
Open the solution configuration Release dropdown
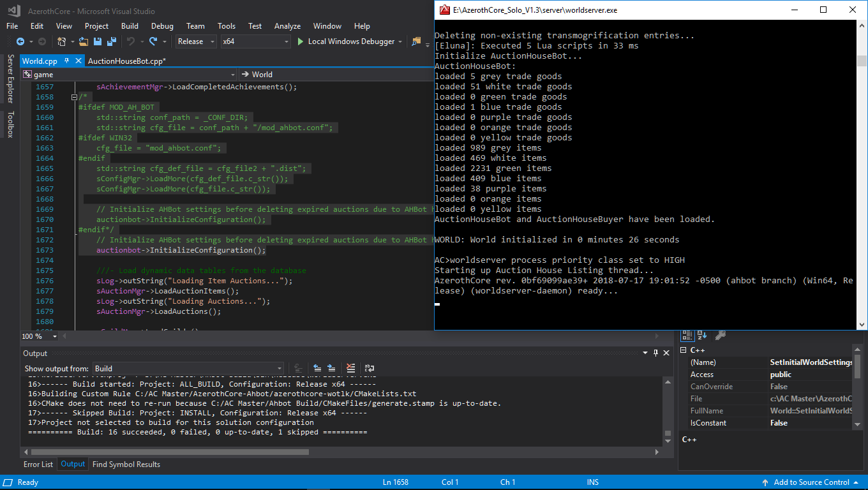pyautogui.click(x=213, y=41)
